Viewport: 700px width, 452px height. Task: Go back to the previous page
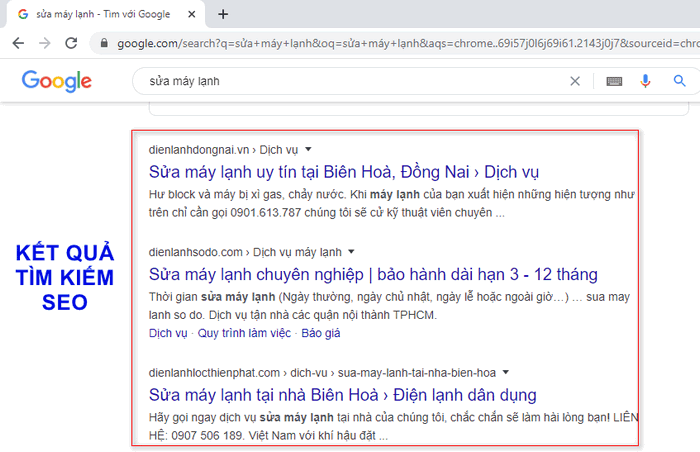click(18, 43)
